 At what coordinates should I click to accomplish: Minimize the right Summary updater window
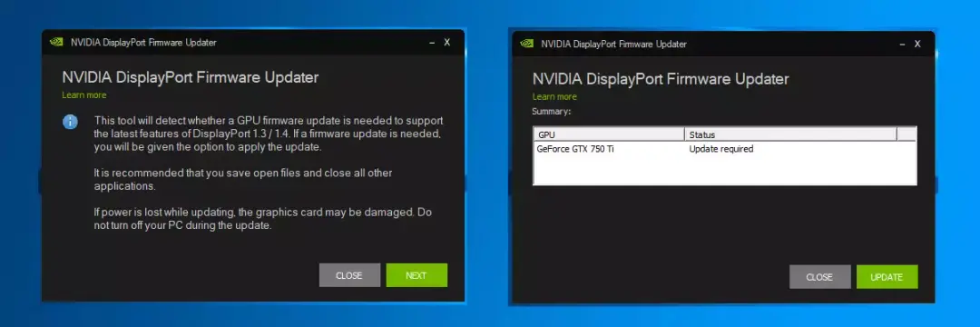(903, 44)
